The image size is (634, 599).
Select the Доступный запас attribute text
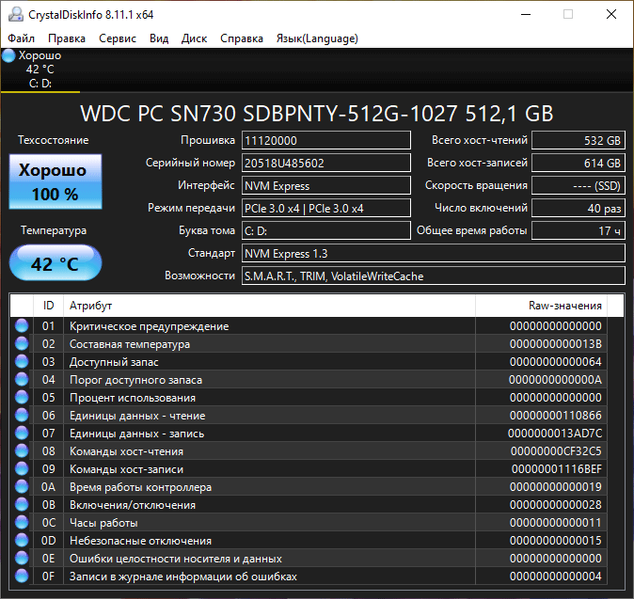[x=114, y=362]
